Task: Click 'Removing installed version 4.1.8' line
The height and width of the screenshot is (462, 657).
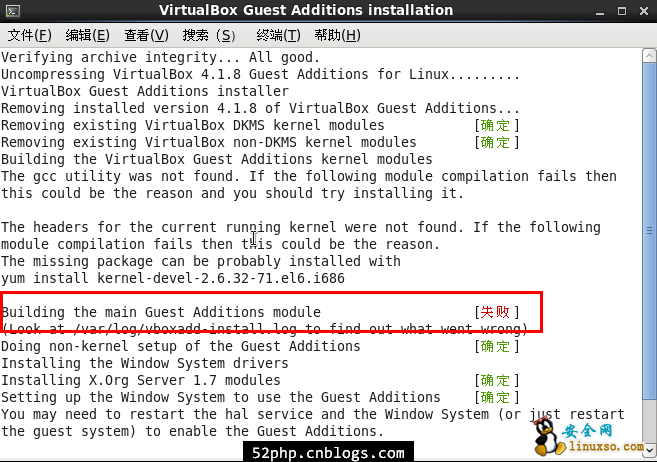Action: [260, 108]
